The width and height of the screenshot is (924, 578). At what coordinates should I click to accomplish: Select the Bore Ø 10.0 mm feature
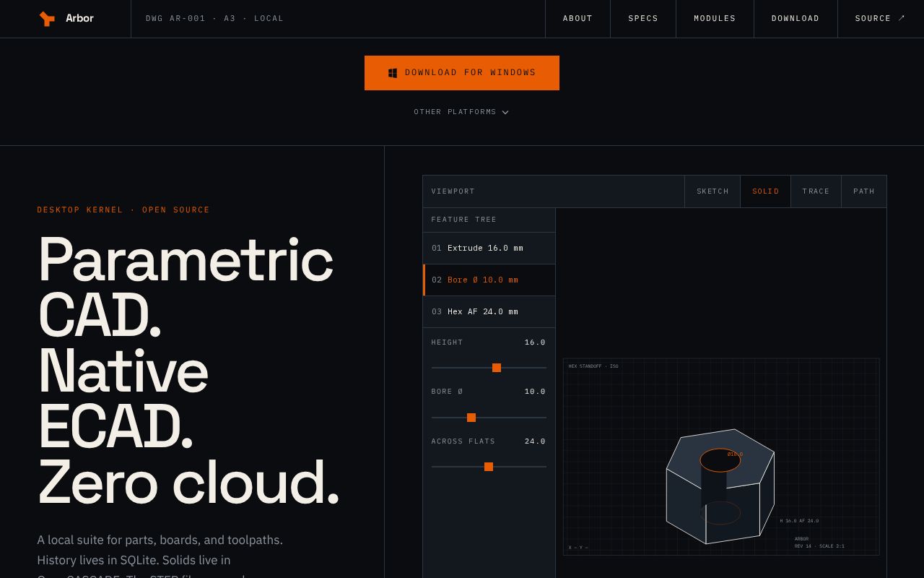pos(489,280)
